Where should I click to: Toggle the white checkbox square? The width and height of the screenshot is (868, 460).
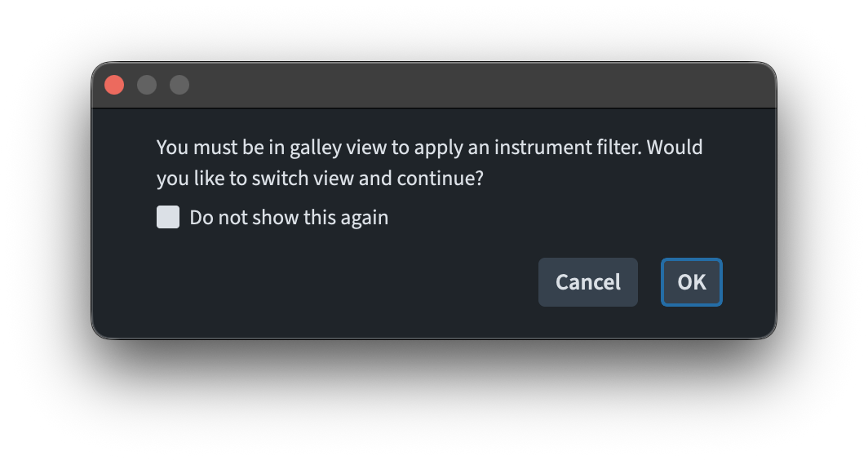pyautogui.click(x=168, y=217)
